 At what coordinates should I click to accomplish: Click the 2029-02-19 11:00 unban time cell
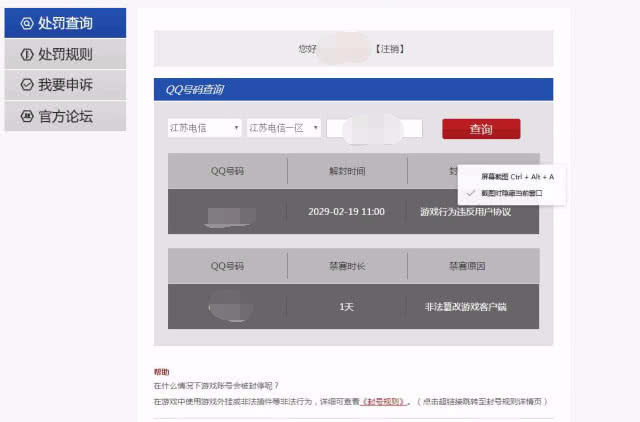point(347,211)
